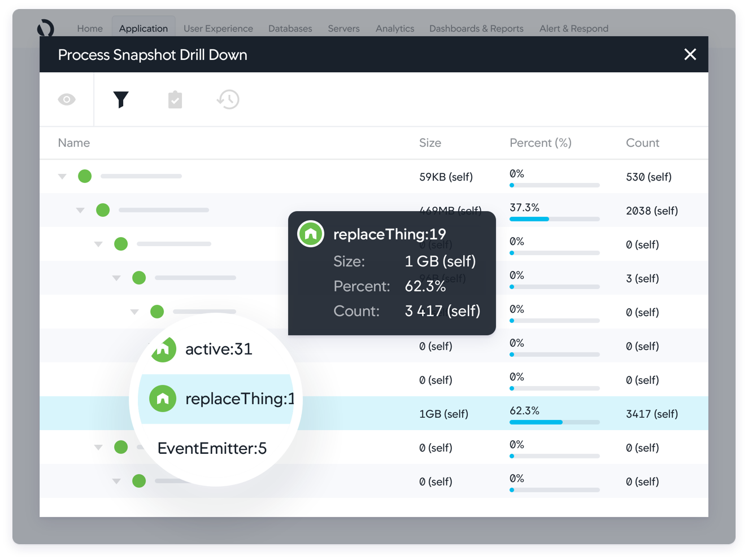Click the 62.3% progress bar in highlighted row
The width and height of the screenshot is (748, 560).
[554, 422]
